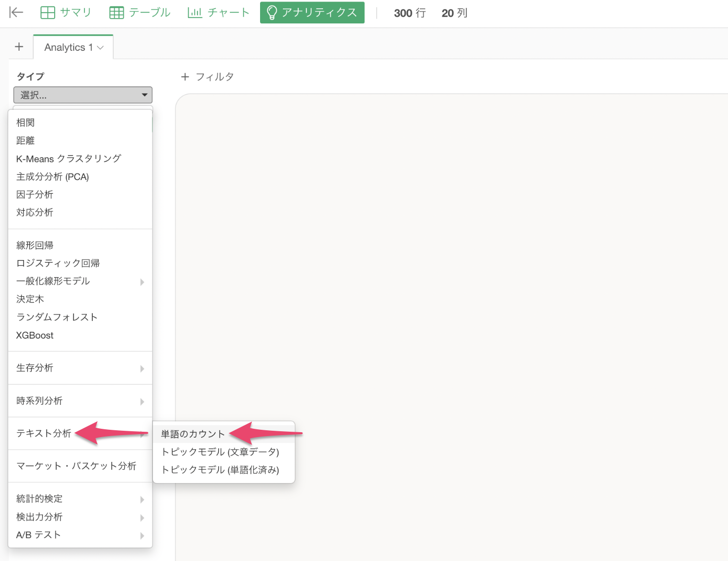Select 単語のカウント in submenu

coord(224,434)
